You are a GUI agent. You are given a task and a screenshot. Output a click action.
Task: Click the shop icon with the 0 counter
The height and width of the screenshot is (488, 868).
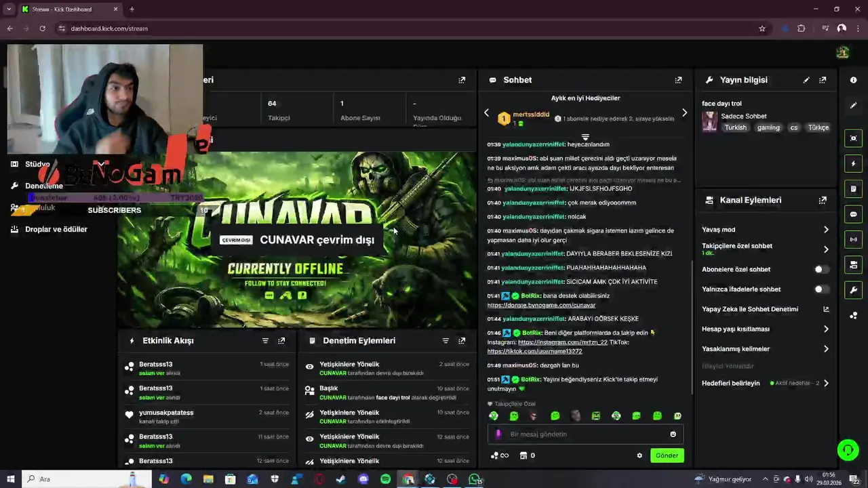coord(527,455)
